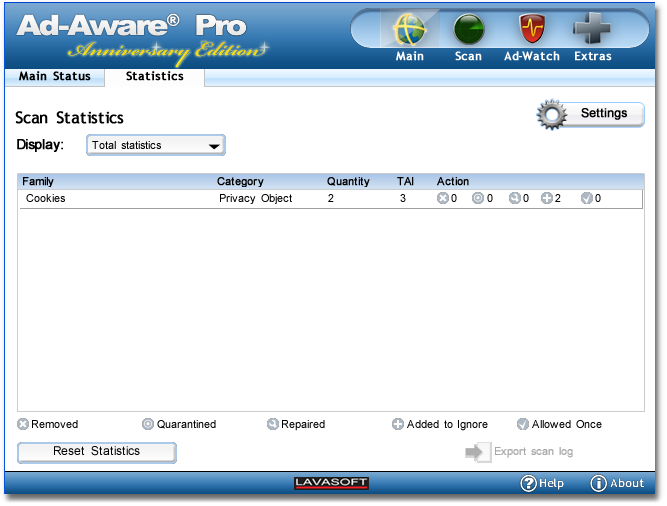Click the Repaired icon in Cookies row
Image resolution: width=667 pixels, height=506 pixels.
click(x=515, y=198)
